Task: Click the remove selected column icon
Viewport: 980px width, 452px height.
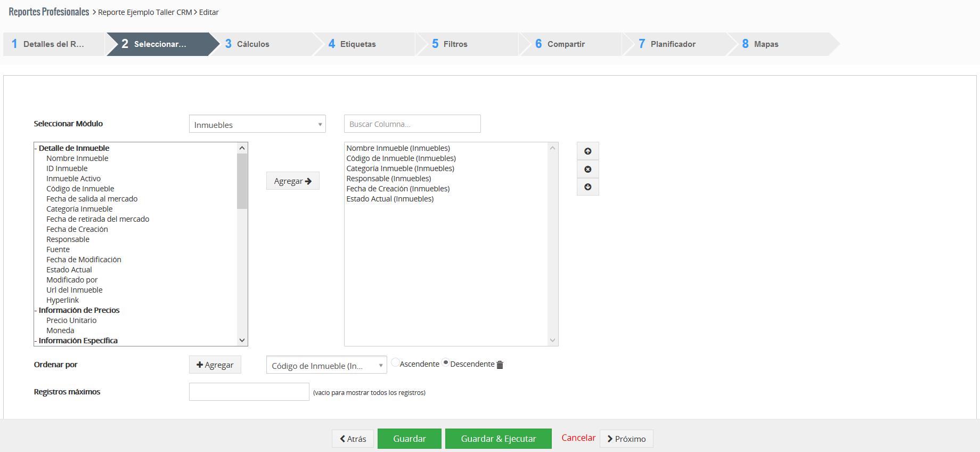Action: (x=587, y=170)
